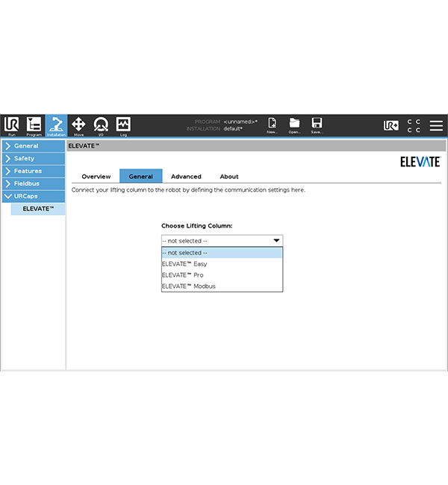This screenshot has height=485, width=448.
Task: Switch to the Overview tab
Action: (96, 177)
